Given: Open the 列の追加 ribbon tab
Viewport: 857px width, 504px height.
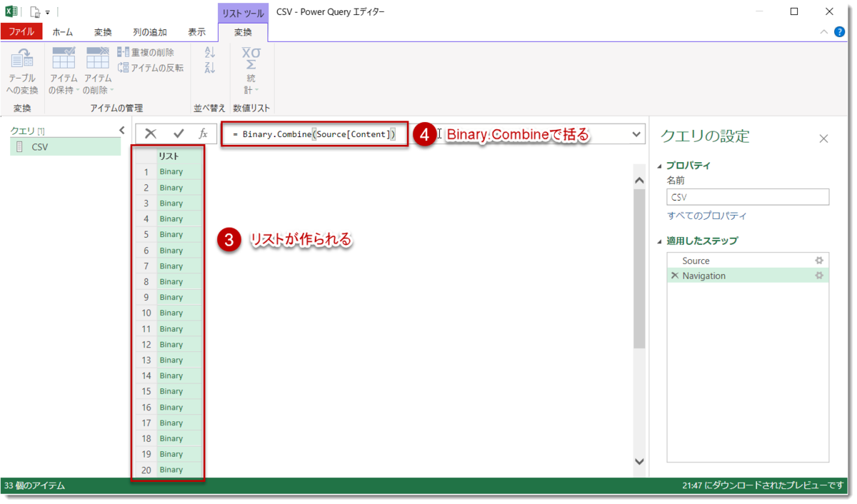Looking at the screenshot, I should click(x=150, y=32).
